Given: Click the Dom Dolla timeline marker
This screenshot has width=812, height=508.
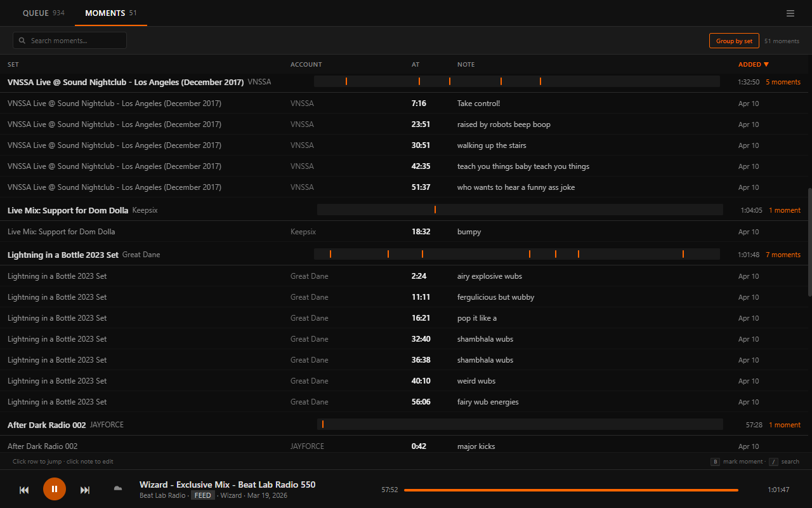Looking at the screenshot, I should click(435, 210).
